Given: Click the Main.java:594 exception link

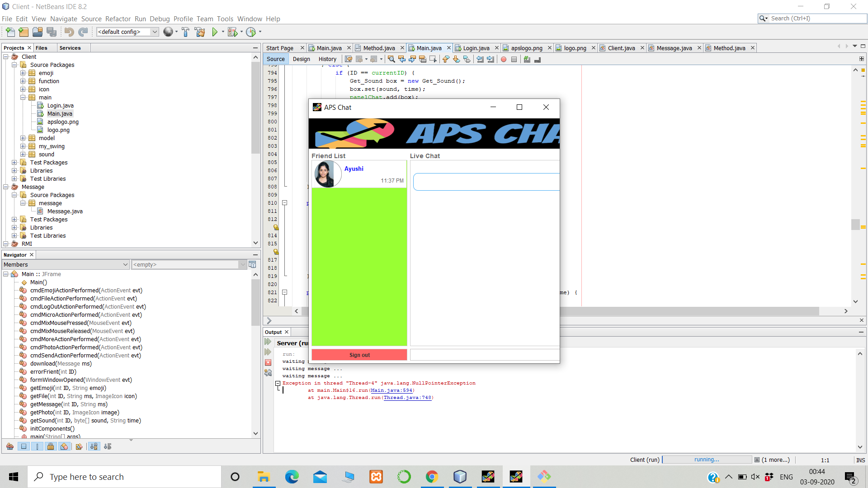Looking at the screenshot, I should [x=391, y=390].
